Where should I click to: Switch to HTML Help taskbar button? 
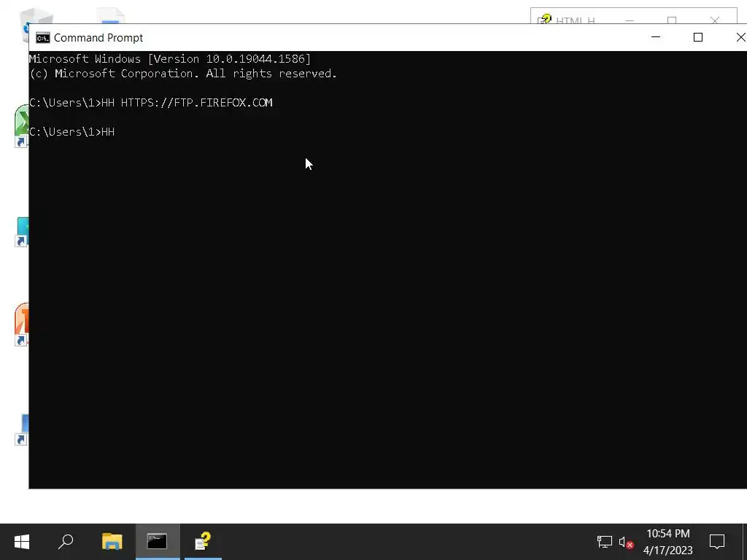(x=203, y=542)
